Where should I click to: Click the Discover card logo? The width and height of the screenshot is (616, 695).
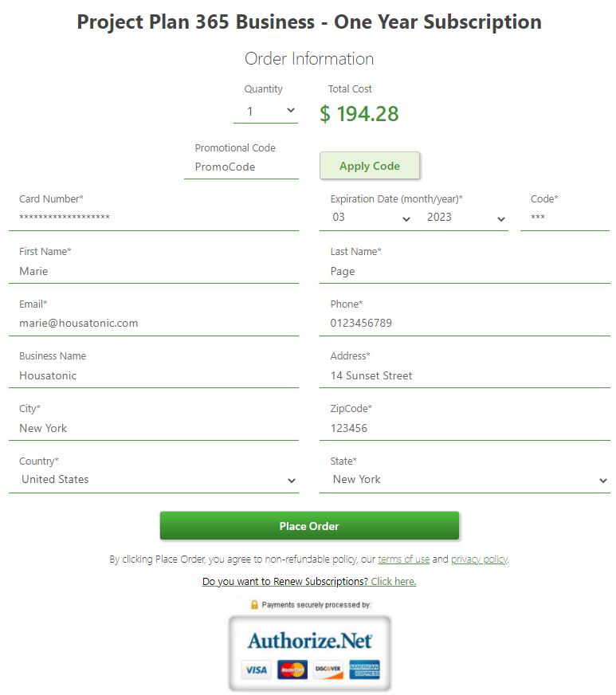pos(328,669)
